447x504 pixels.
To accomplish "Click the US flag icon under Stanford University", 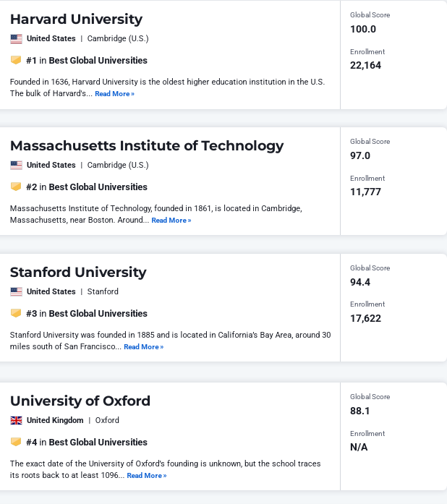I will (x=16, y=292).
